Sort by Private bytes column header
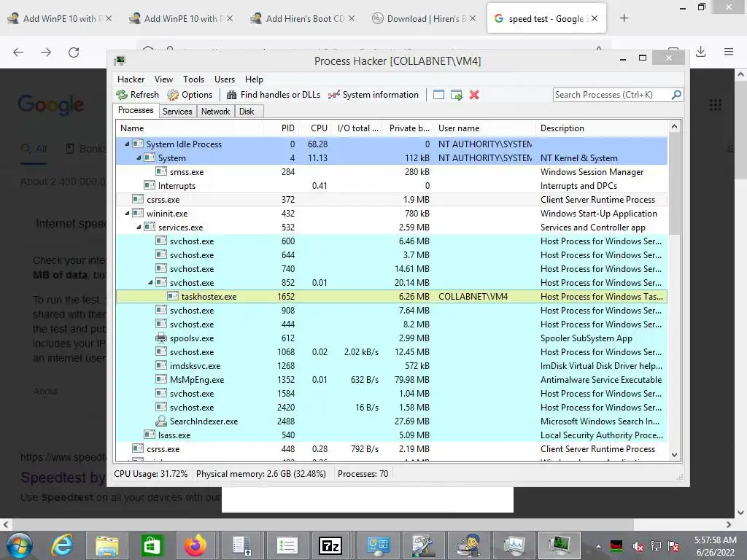This screenshot has width=747, height=560. (x=409, y=128)
